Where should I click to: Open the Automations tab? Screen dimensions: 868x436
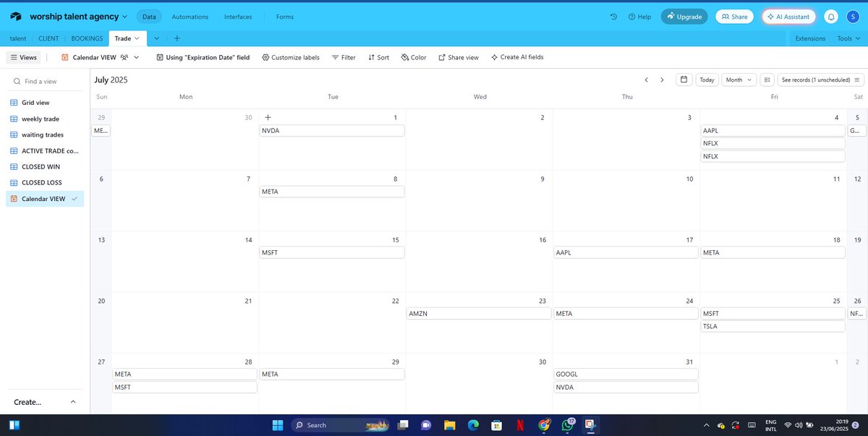(190, 17)
